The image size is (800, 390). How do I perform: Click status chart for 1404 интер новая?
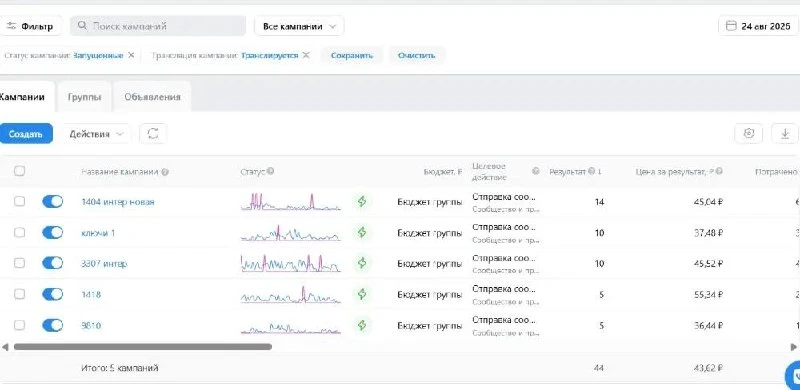coord(291,201)
